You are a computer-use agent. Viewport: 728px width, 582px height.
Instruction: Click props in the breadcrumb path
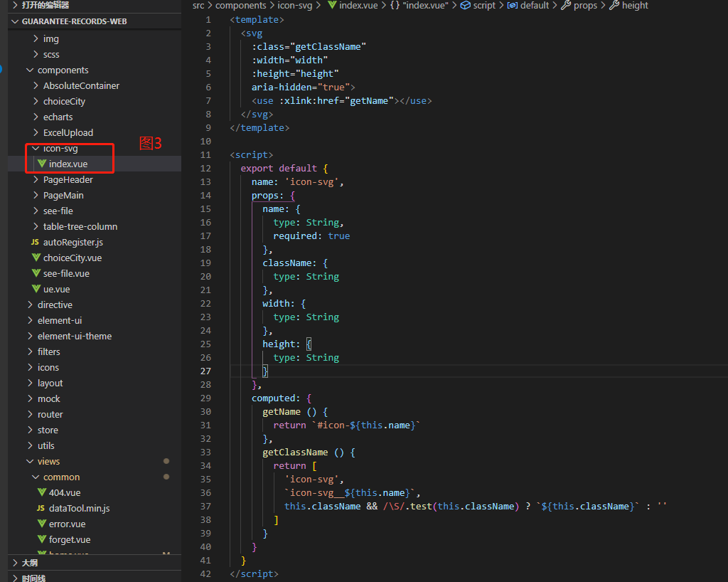click(x=586, y=5)
